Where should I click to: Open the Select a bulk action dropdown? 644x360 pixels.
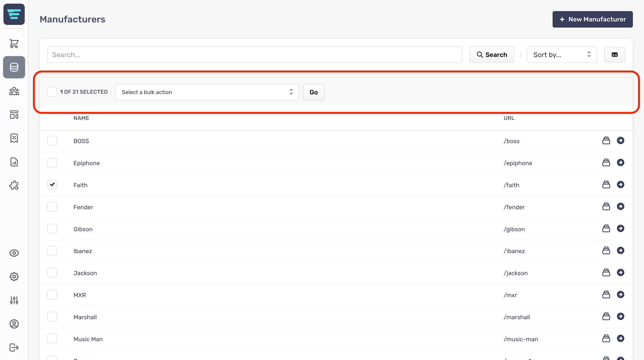pyautogui.click(x=207, y=92)
